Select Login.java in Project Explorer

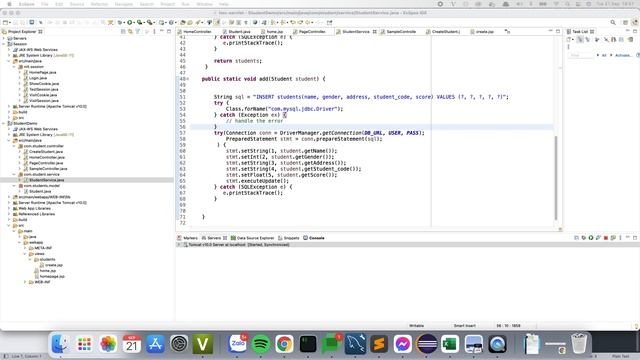coord(38,78)
